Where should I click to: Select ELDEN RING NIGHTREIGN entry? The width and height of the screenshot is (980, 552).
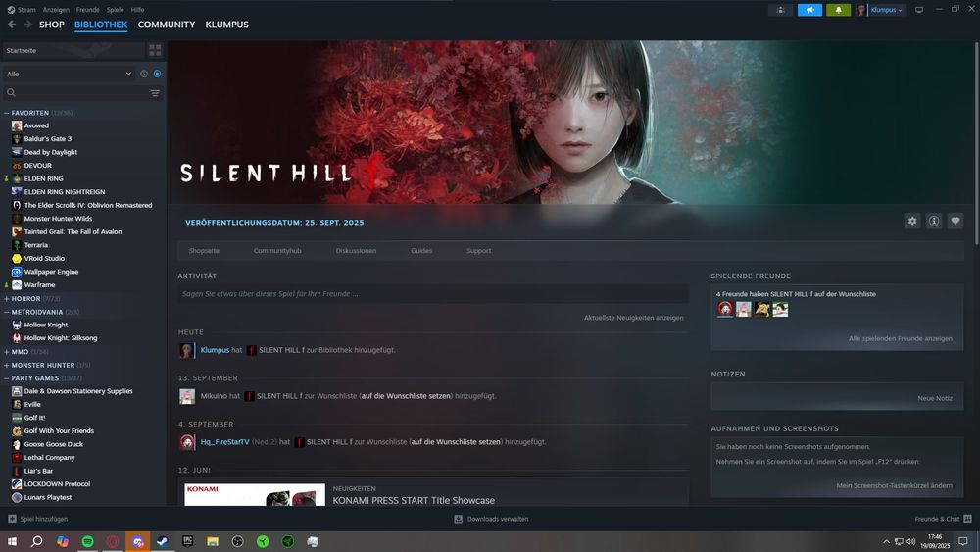(65, 192)
